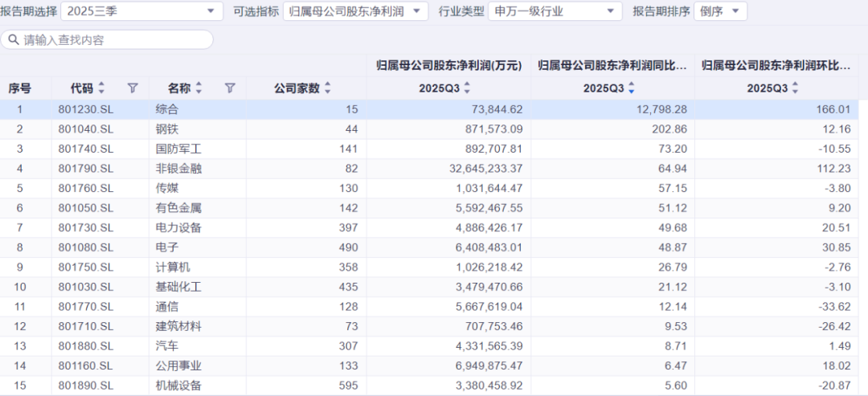This screenshot has width=868, height=396.
Task: Click the 计算机 industry name
Action: pos(174,267)
